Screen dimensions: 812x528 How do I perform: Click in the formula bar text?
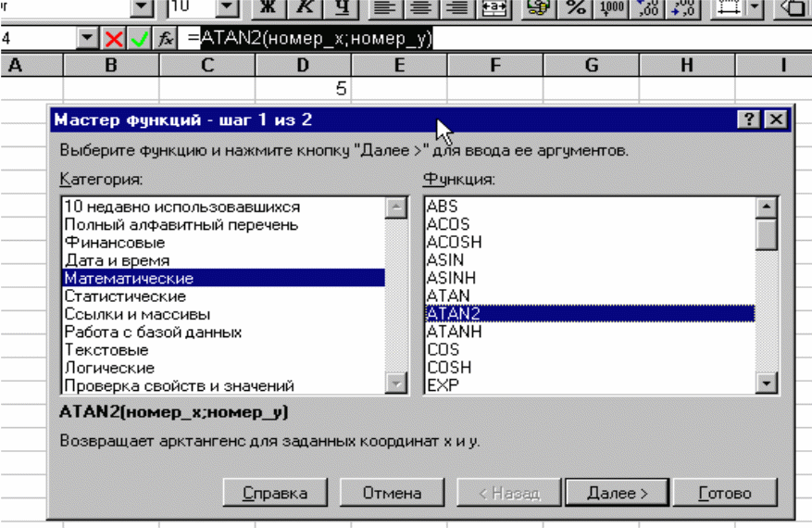(315, 40)
